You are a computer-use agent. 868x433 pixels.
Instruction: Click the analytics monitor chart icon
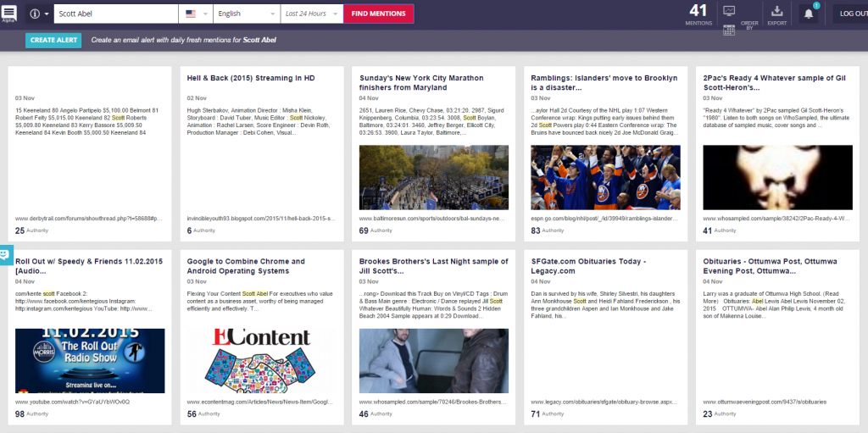[729, 11]
